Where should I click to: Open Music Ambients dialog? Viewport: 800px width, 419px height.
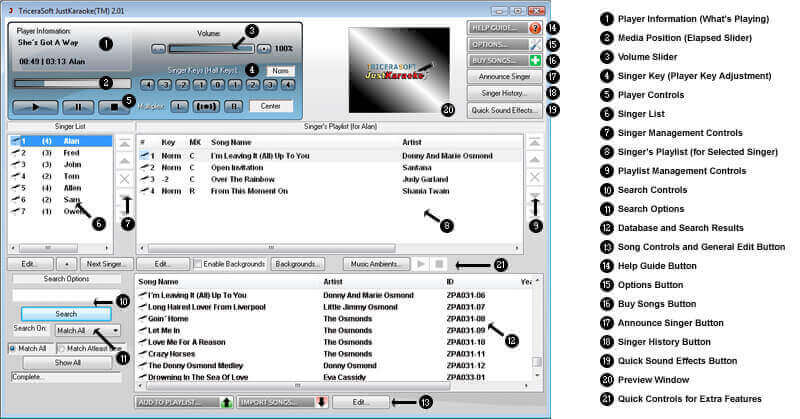pyautogui.click(x=376, y=264)
